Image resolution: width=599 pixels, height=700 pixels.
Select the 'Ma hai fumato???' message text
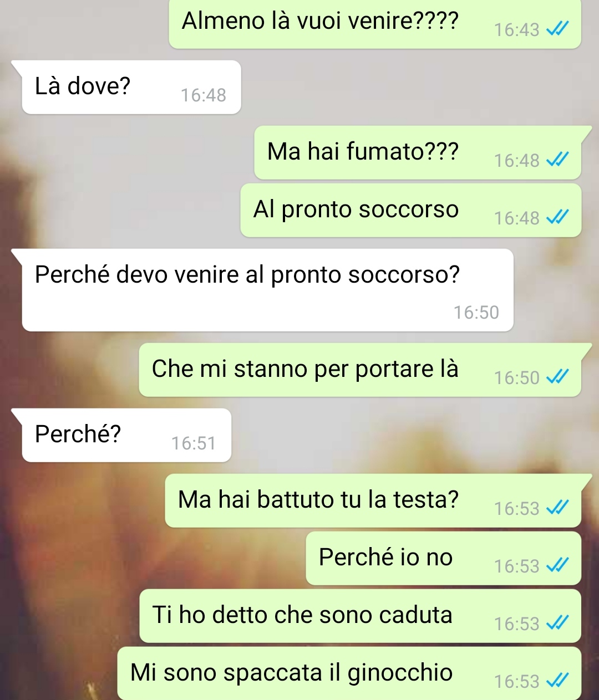[x=363, y=151]
